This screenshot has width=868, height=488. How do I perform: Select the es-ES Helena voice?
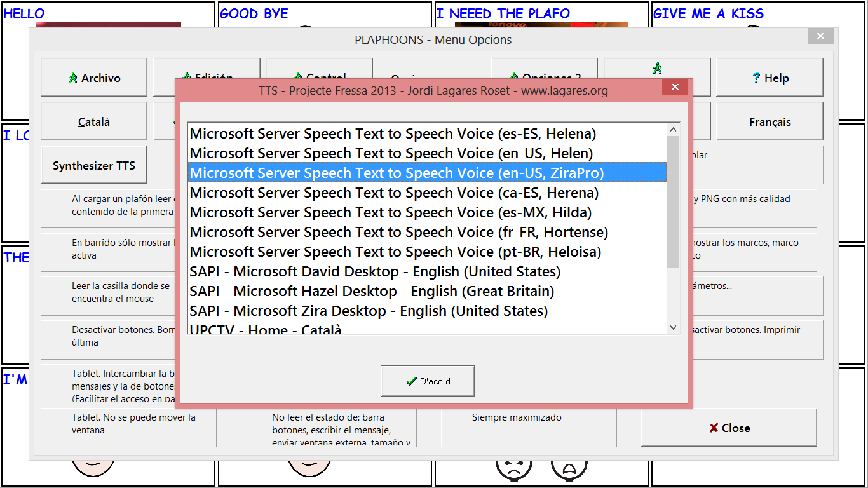427,133
